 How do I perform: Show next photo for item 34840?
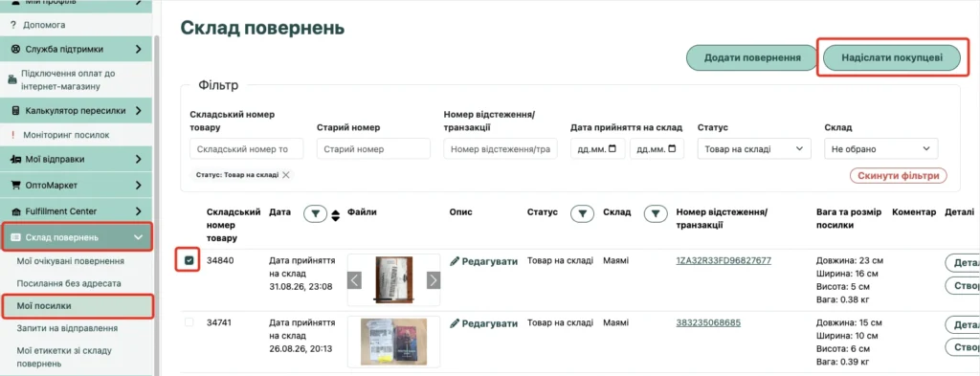pyautogui.click(x=434, y=279)
